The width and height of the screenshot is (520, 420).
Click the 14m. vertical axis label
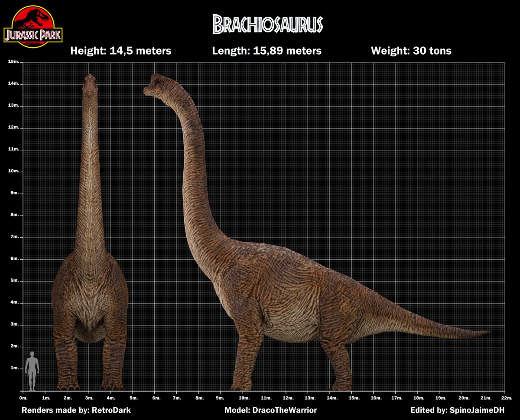13,84
